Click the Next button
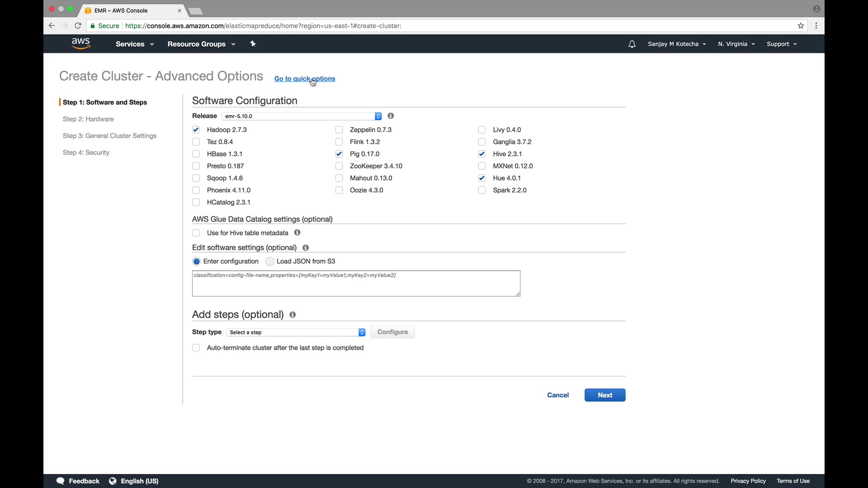 [604, 395]
